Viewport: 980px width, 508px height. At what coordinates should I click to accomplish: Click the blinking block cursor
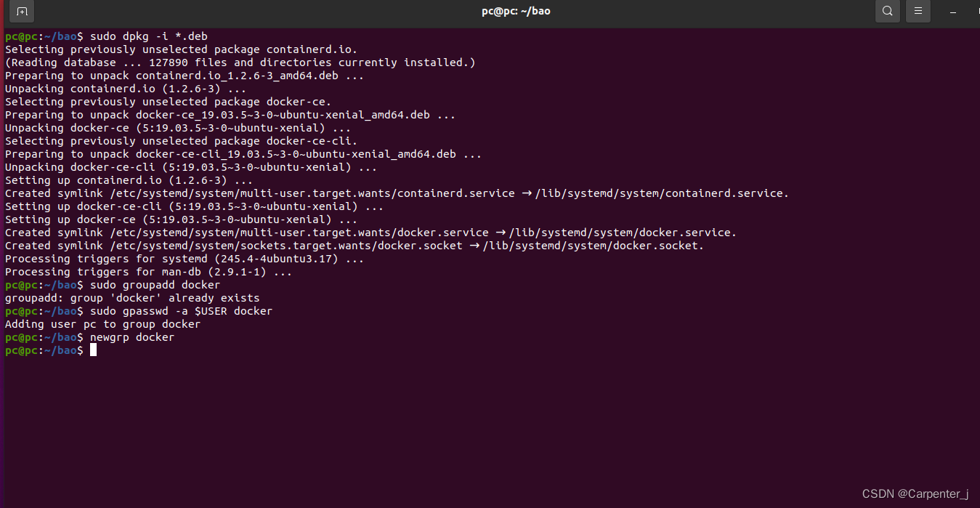point(93,350)
